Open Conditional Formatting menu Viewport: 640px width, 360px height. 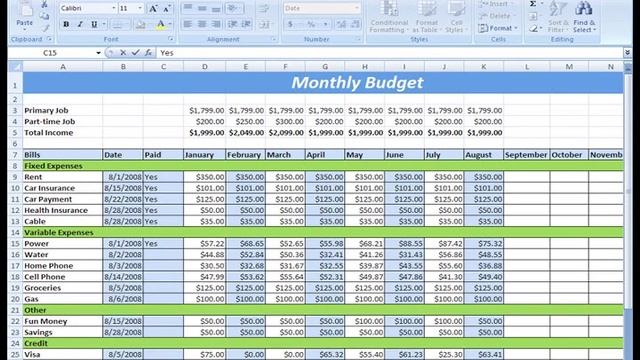pyautogui.click(x=389, y=17)
